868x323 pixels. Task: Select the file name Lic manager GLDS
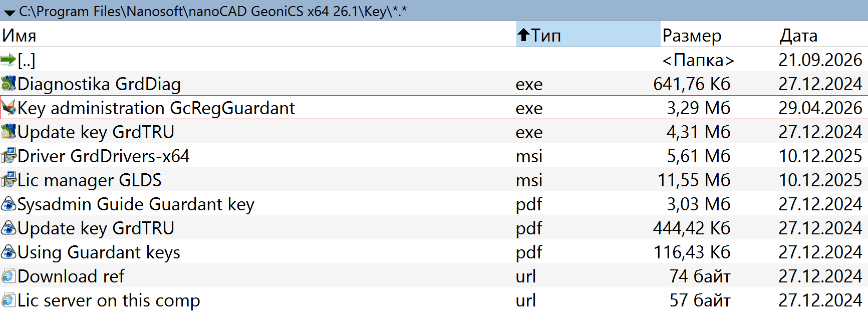(x=90, y=180)
